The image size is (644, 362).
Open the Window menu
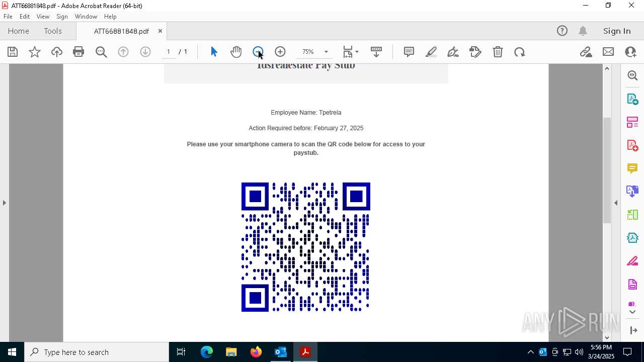(x=86, y=17)
